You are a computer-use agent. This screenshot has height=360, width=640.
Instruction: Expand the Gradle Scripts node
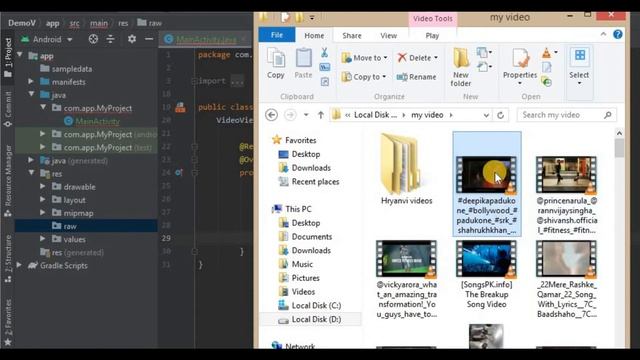point(19,265)
